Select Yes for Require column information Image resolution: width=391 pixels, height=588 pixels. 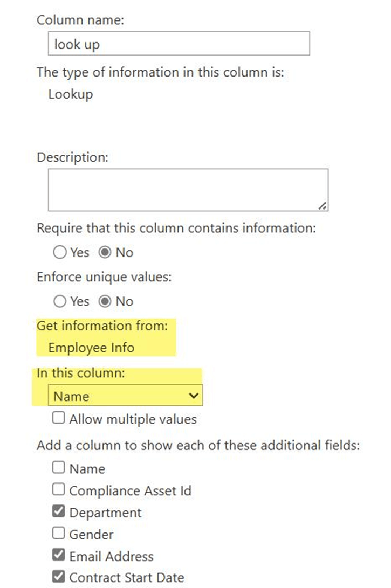click(x=60, y=252)
